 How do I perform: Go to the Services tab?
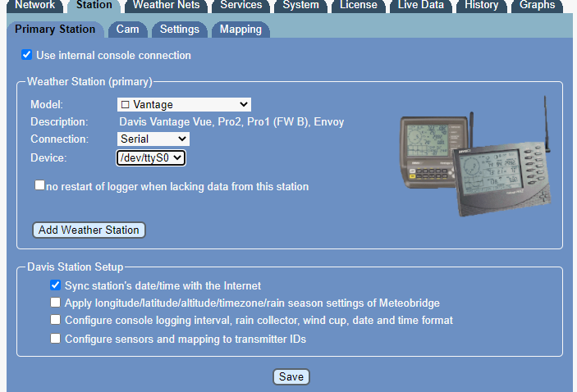[x=240, y=5]
